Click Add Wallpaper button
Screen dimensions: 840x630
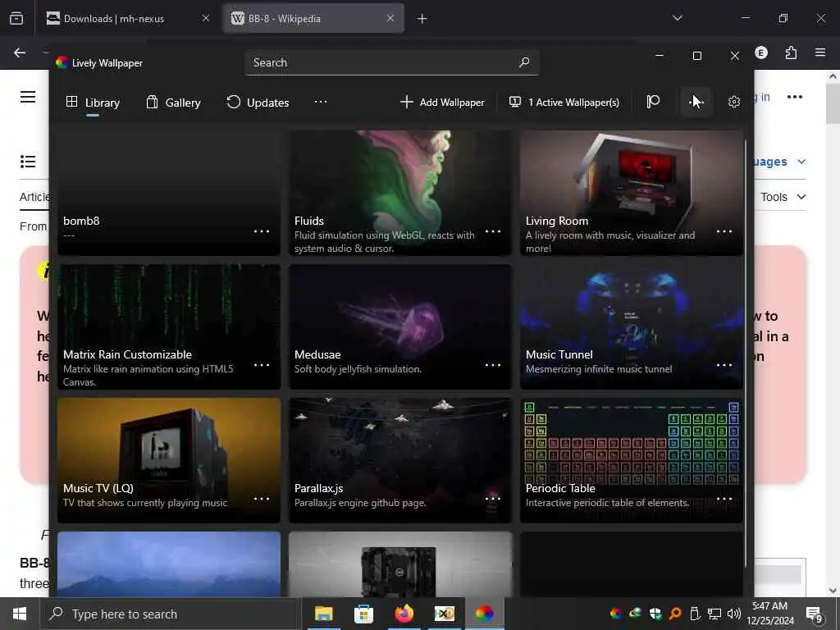click(442, 102)
